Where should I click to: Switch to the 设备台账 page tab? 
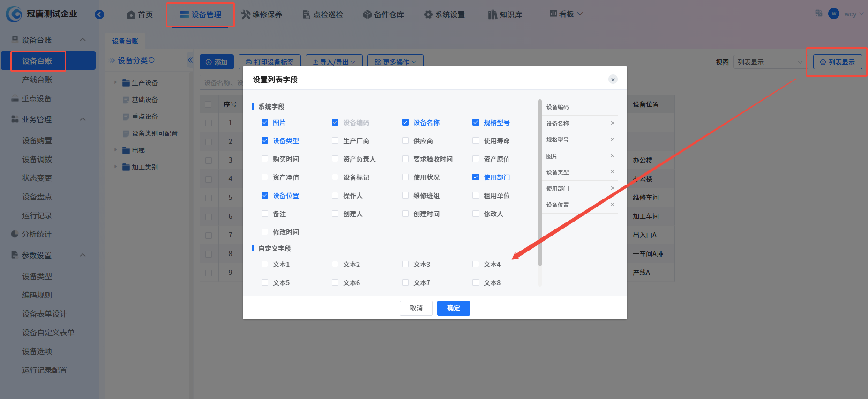(x=125, y=41)
